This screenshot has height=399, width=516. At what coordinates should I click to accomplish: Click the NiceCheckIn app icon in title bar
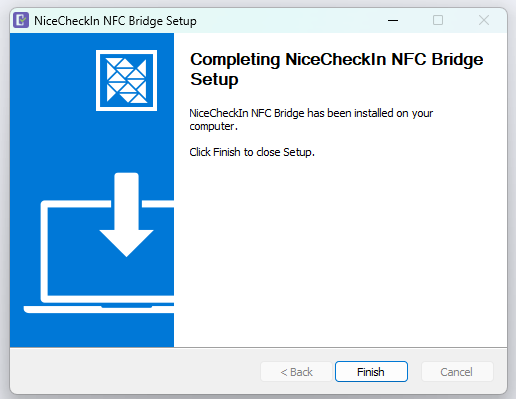pyautogui.click(x=21, y=20)
